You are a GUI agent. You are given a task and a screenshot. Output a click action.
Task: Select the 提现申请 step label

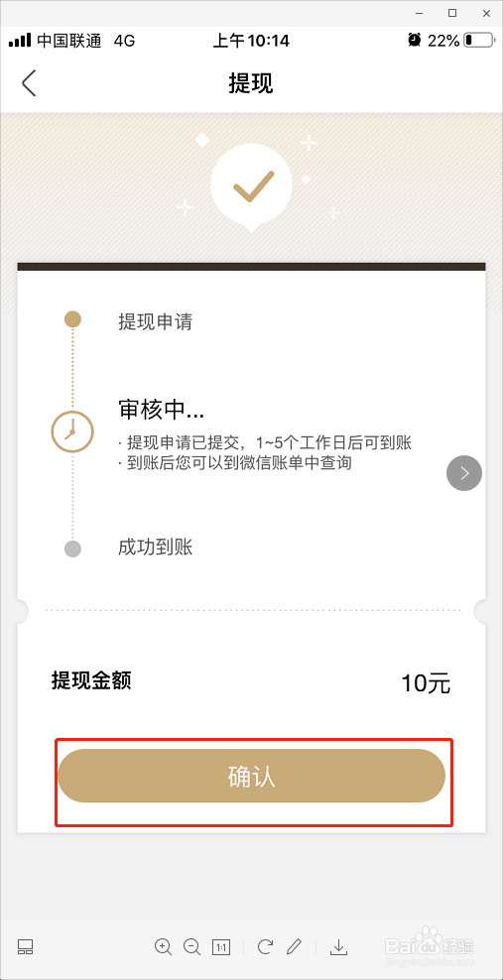155,322
